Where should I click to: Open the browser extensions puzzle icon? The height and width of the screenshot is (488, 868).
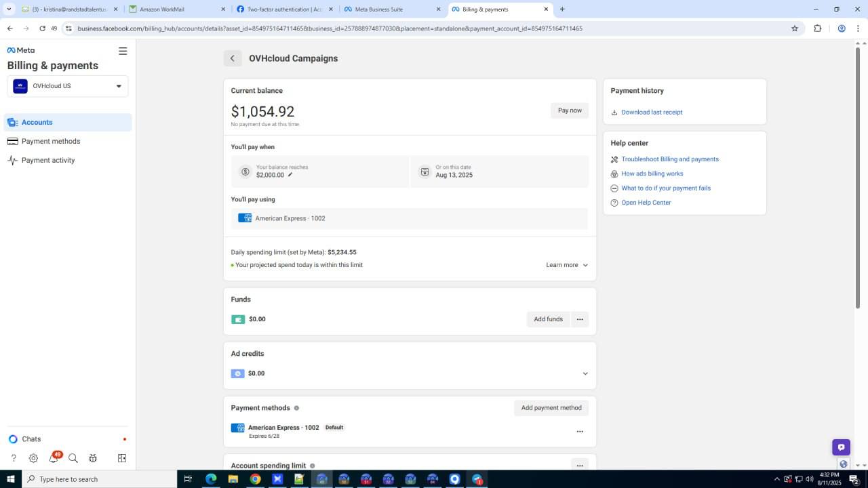point(817,28)
